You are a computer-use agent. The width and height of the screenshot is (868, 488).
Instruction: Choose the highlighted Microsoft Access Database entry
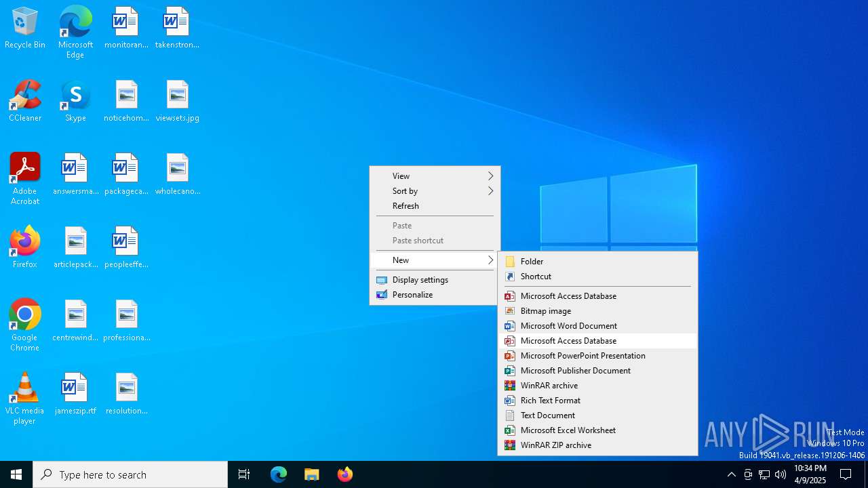pos(597,341)
